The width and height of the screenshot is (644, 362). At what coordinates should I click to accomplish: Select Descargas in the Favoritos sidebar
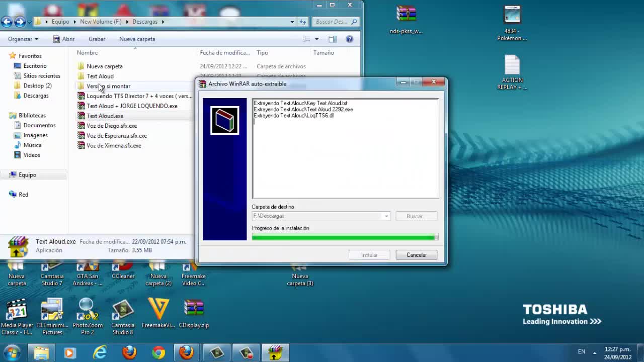pos(36,96)
